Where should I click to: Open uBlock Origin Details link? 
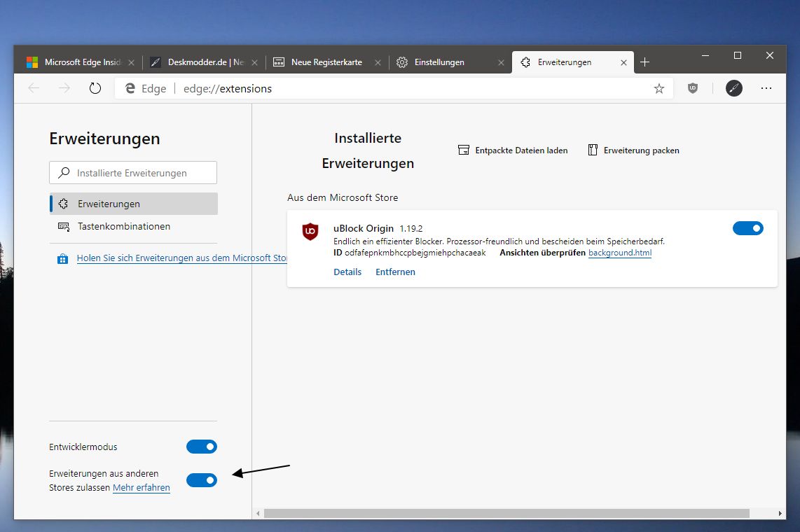347,272
